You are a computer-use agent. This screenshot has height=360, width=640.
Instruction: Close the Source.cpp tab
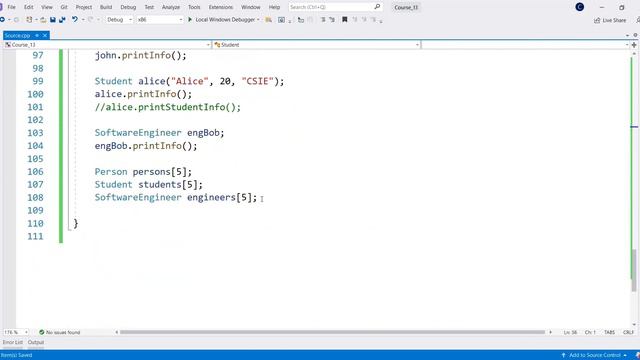point(45,36)
